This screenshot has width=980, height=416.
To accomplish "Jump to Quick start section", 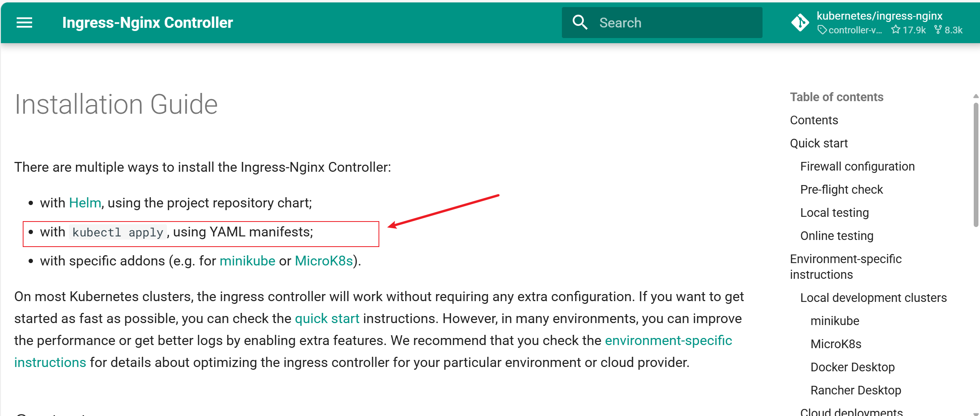I will 819,143.
